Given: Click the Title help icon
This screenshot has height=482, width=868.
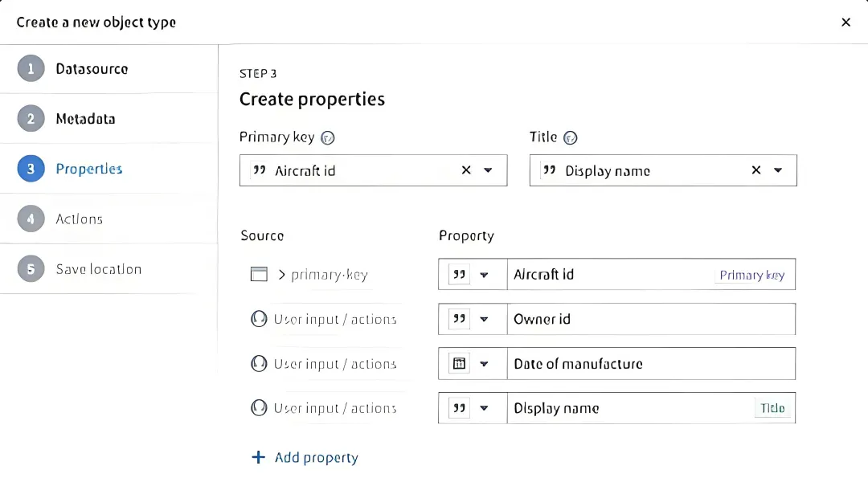Looking at the screenshot, I should [571, 137].
